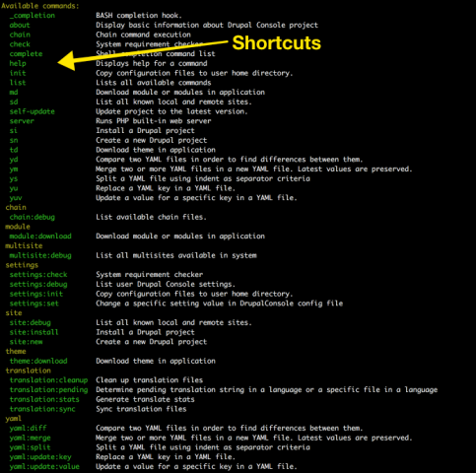
Task: Click the 'about' command entry
Action: (x=20, y=25)
